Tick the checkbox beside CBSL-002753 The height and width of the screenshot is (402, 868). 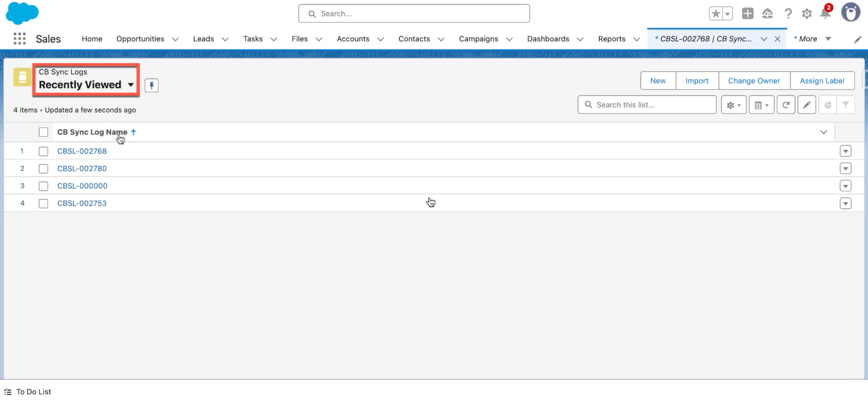[x=43, y=204]
